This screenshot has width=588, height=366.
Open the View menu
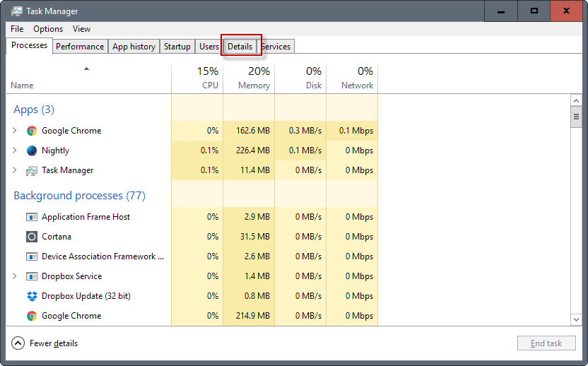click(81, 29)
